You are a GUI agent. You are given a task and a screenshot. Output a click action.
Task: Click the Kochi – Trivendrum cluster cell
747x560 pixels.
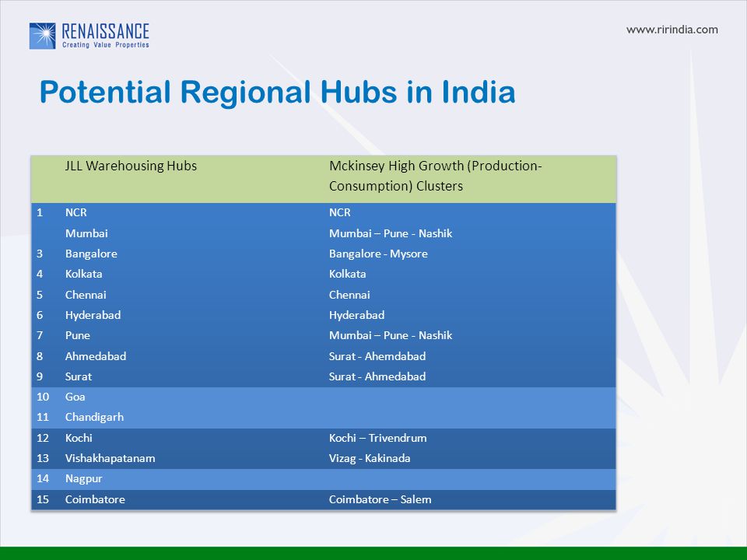pyautogui.click(x=378, y=438)
